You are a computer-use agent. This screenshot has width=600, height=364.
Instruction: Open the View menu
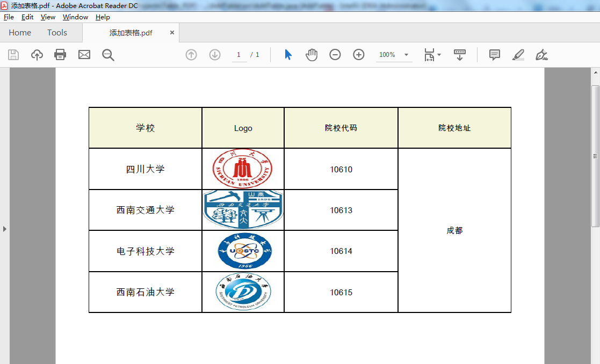pyautogui.click(x=48, y=17)
